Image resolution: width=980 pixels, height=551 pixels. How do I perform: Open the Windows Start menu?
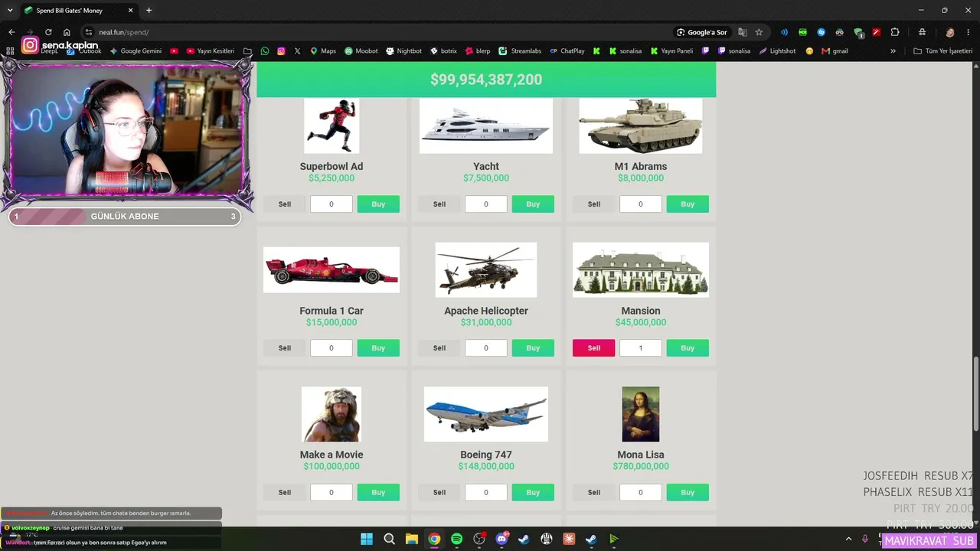(367, 539)
